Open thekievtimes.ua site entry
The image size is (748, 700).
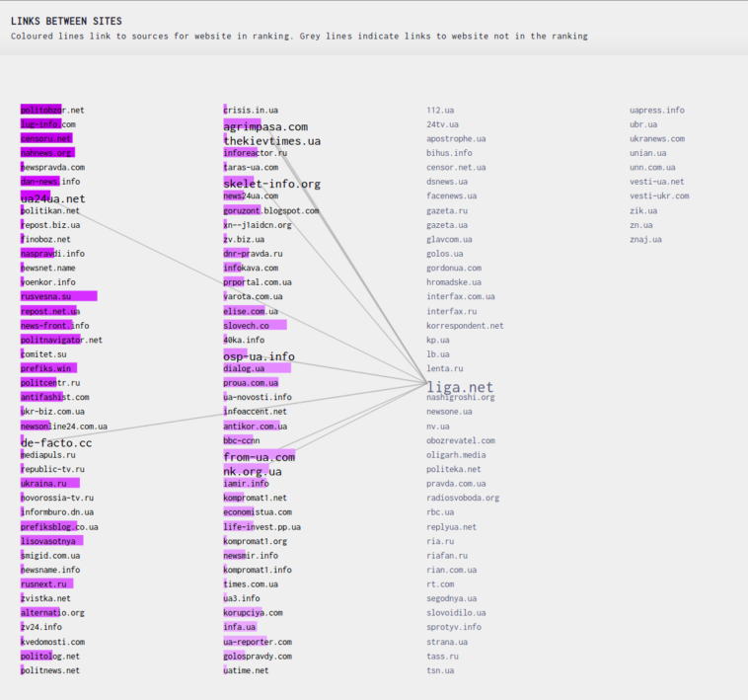point(271,141)
